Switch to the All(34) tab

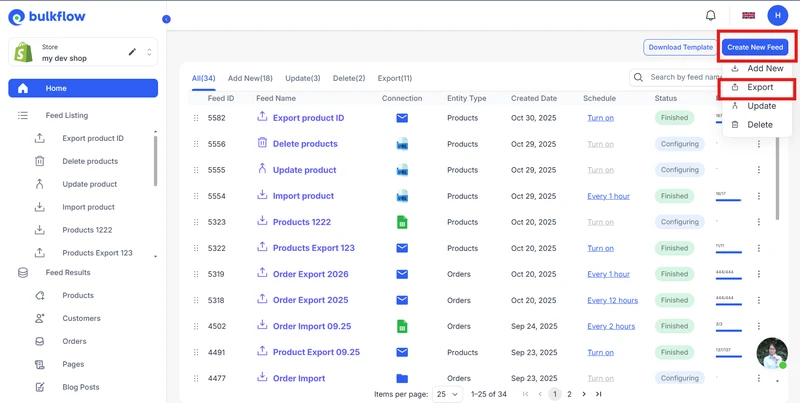click(204, 78)
